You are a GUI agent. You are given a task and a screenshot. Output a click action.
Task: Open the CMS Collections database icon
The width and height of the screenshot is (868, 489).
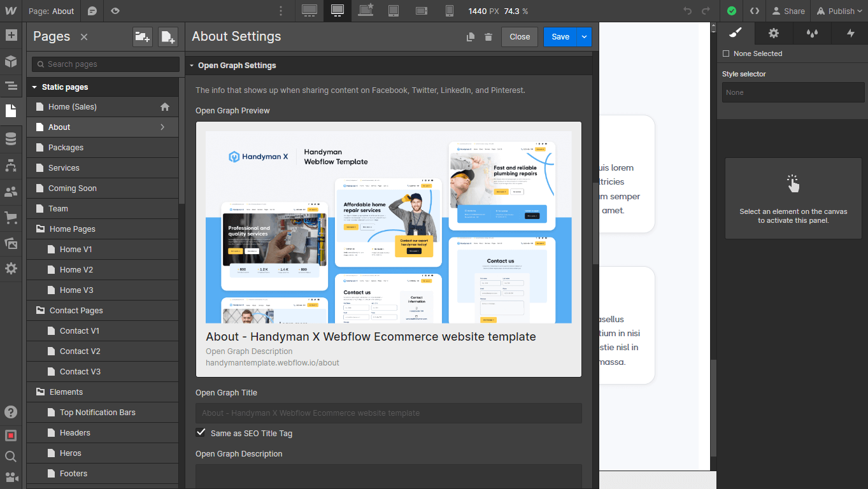click(x=11, y=139)
